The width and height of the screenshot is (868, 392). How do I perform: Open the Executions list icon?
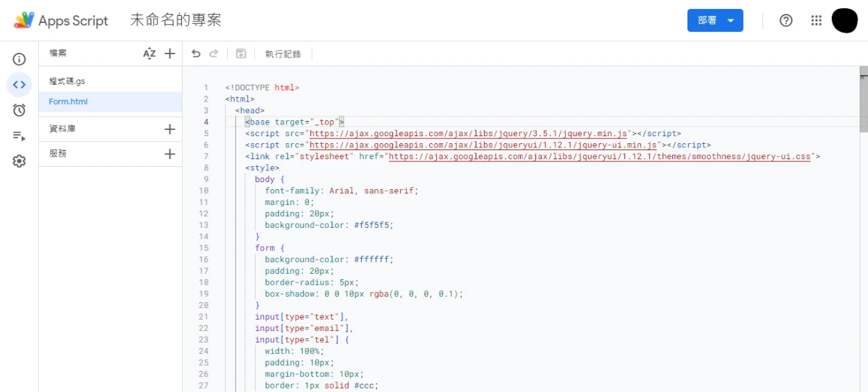(19, 136)
